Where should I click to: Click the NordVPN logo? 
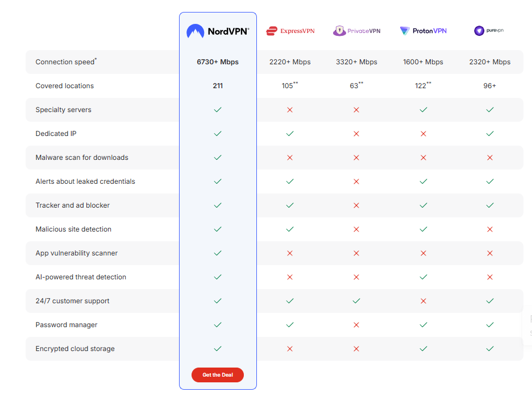pos(218,31)
